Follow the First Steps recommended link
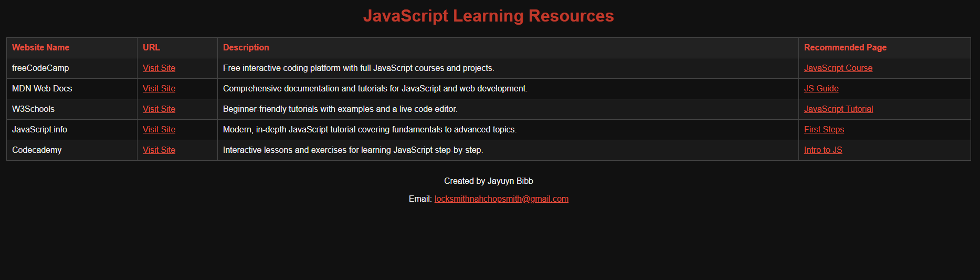 pos(824,129)
